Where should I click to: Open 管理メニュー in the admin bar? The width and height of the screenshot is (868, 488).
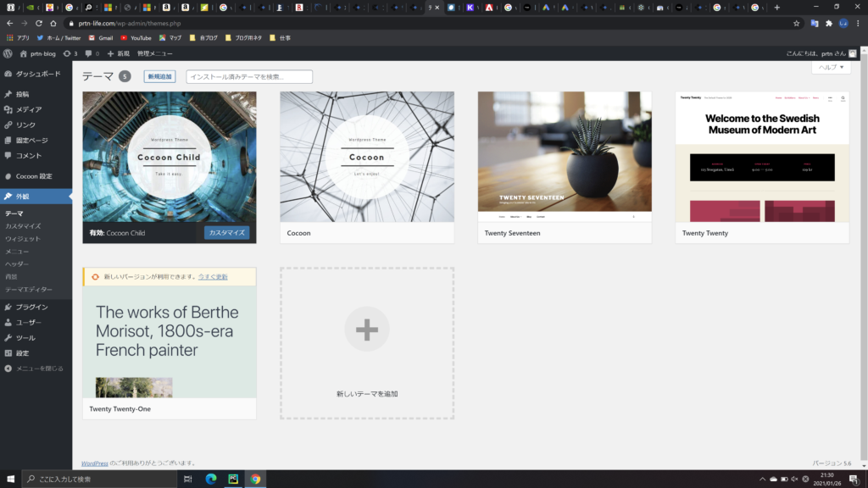[155, 53]
